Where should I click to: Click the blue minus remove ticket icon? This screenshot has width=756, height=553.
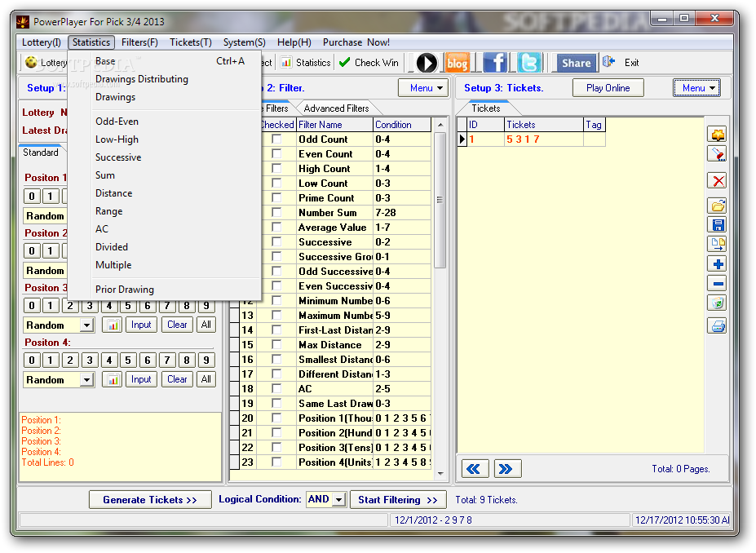point(718,284)
